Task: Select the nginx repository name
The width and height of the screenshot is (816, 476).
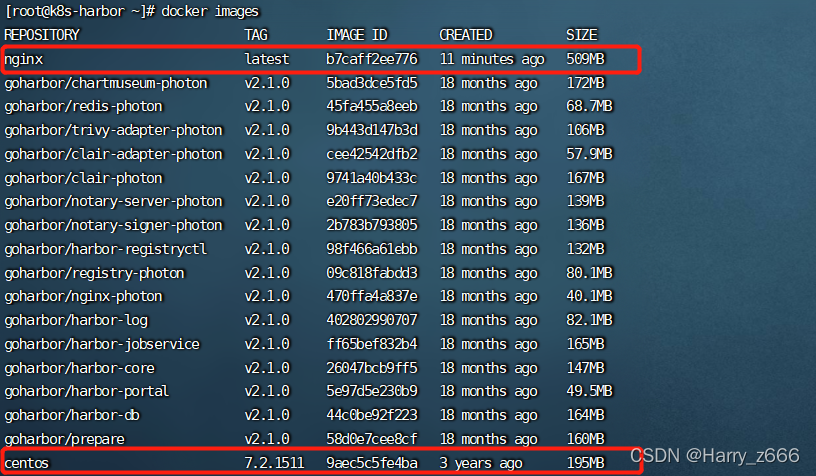Action: (23, 59)
